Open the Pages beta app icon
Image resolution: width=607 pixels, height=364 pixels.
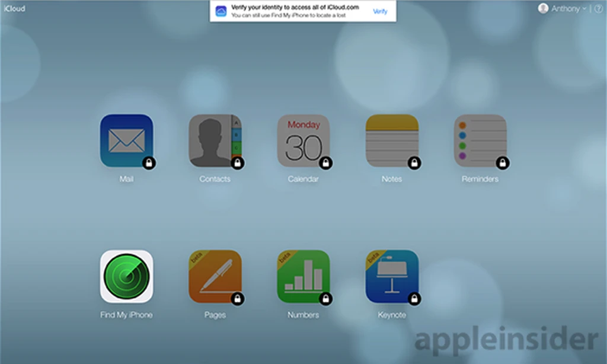215,276
